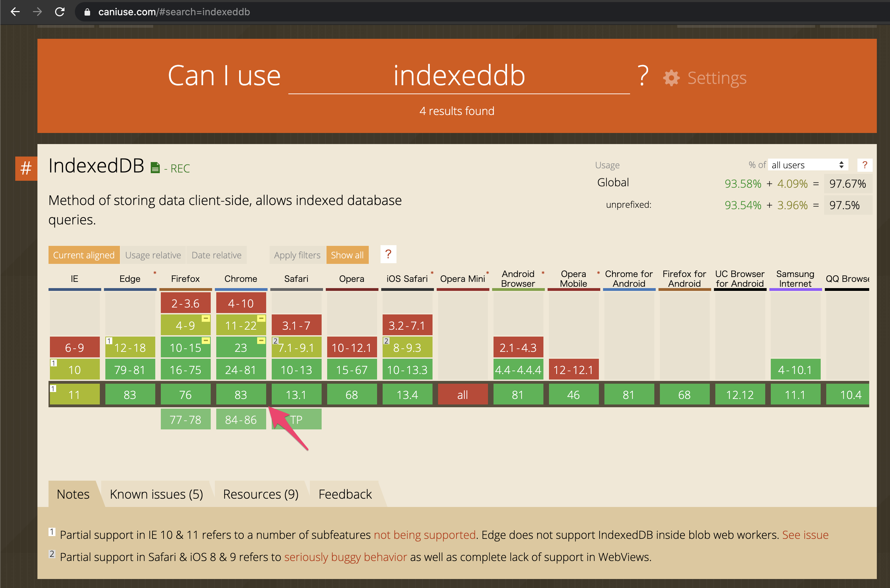Click the iOS Safari 8-9.3 cell
Screen dimensions: 890x588
pyautogui.click(x=407, y=347)
